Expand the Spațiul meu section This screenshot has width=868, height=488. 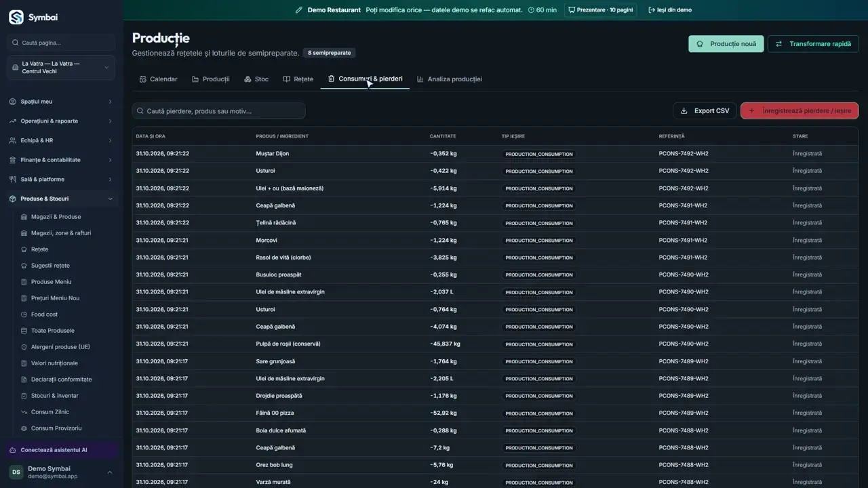pyautogui.click(x=61, y=102)
